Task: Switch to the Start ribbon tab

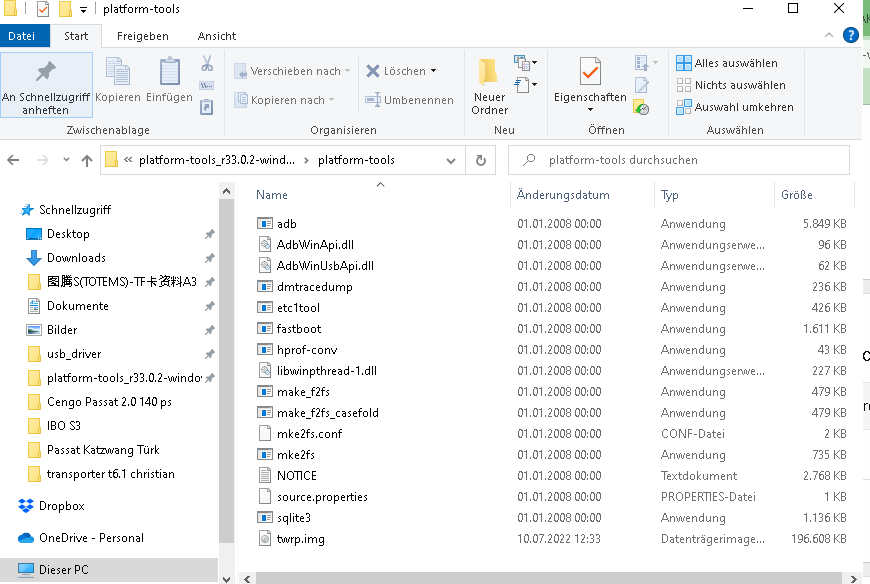Action: [x=76, y=36]
